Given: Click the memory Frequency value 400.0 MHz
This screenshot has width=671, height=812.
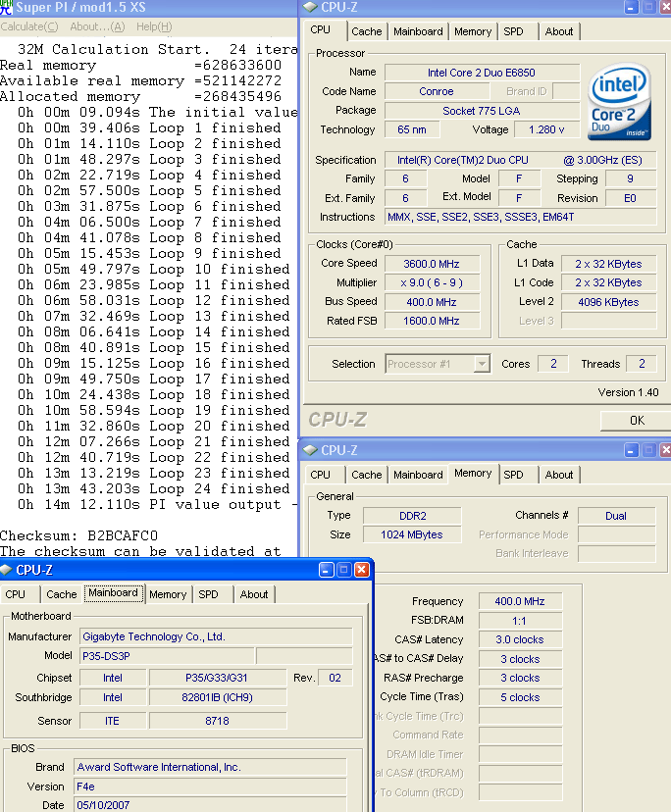Looking at the screenshot, I should tap(520, 601).
